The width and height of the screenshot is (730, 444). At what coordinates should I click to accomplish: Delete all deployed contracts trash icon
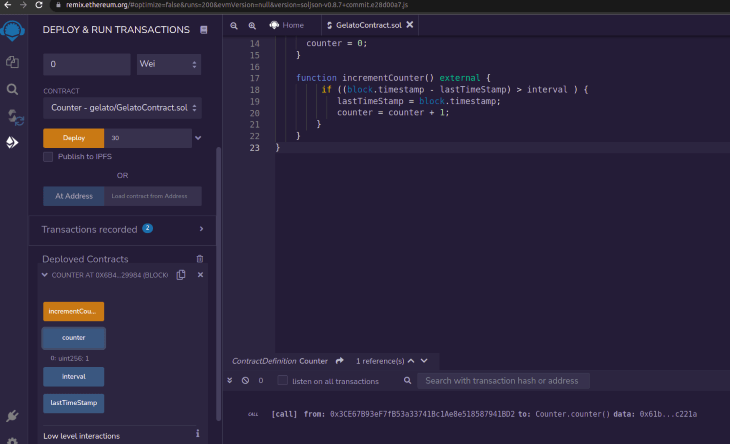(x=200, y=259)
